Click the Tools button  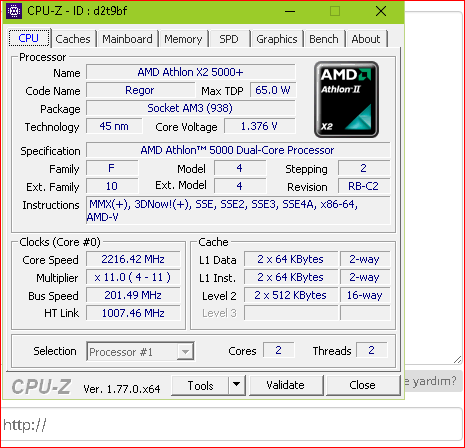pyautogui.click(x=200, y=385)
